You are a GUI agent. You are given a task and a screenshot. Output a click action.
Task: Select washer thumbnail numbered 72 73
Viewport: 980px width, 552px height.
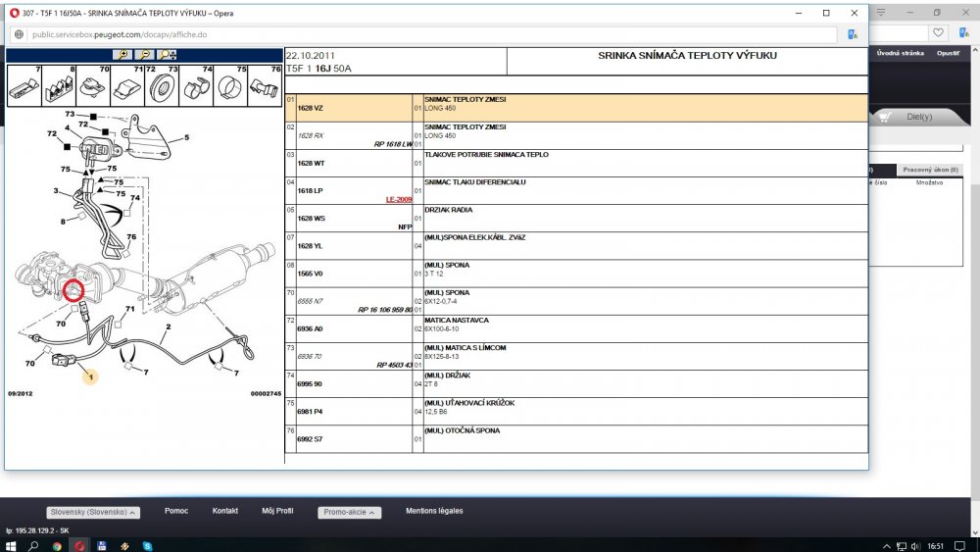coord(162,85)
